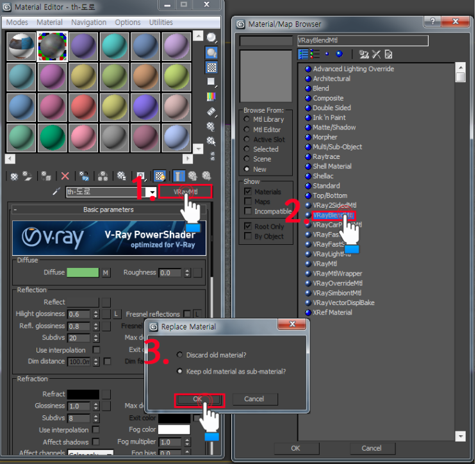Click sample slots scroll-up arrow
Image resolution: width=476 pixels, height=464 pixels.
(198, 36)
